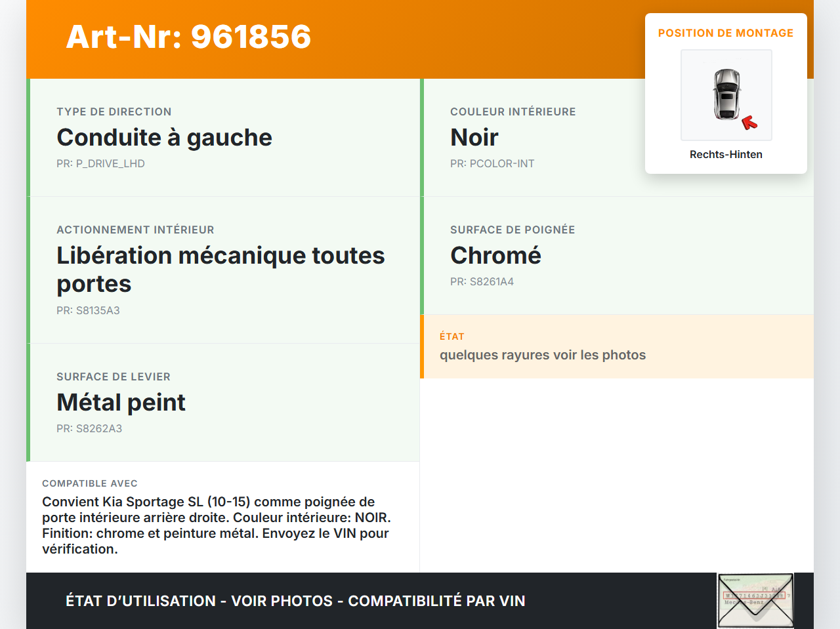840x629 pixels.
Task: Click the COMPATIBLE AVEC section label
Action: click(90, 483)
